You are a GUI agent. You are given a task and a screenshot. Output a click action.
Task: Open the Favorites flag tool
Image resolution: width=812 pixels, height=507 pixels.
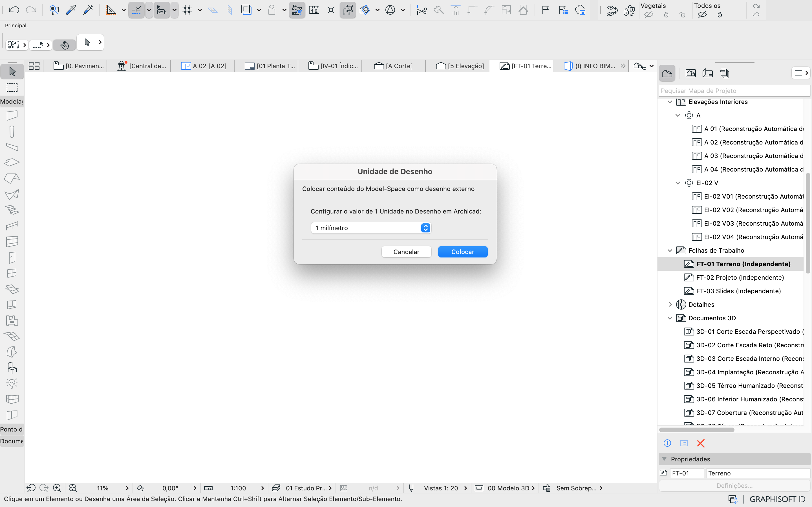click(545, 10)
